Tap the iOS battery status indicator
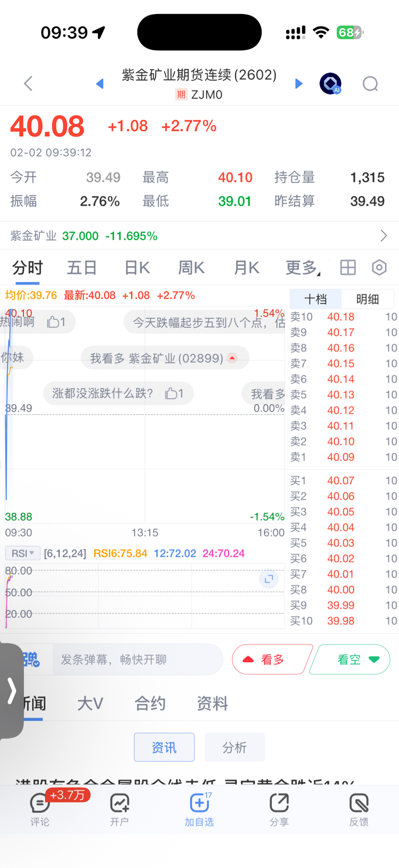The width and height of the screenshot is (399, 868). coord(350,33)
